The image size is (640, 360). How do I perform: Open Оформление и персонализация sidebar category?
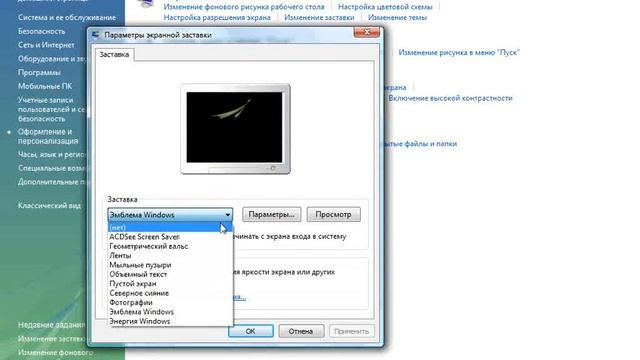[48, 136]
